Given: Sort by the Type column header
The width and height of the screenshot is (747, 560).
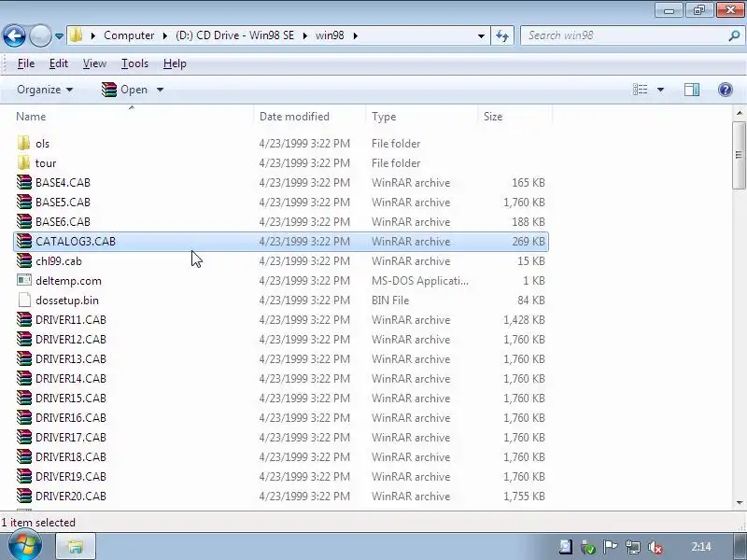Looking at the screenshot, I should click(384, 116).
